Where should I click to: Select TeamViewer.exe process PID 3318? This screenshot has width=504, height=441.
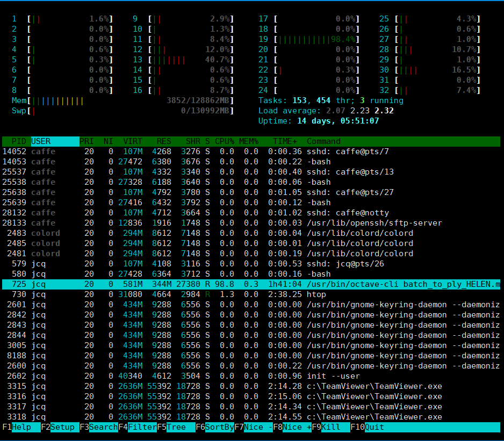click(251, 417)
